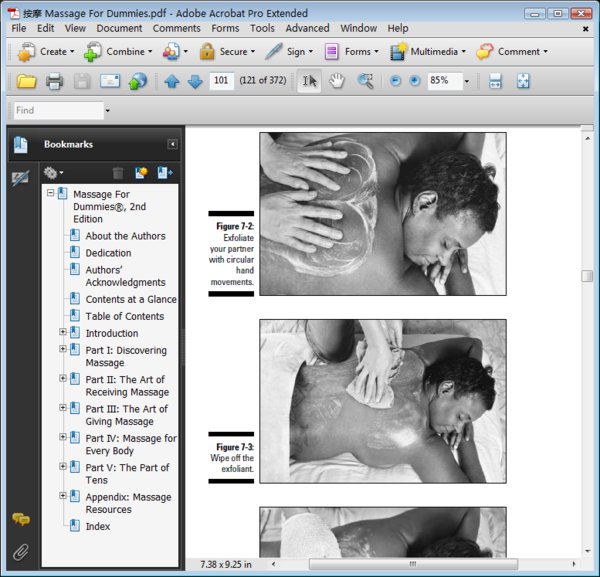Viewport: 600px width, 577px height.
Task: Zoom out with the minus button
Action: click(395, 81)
